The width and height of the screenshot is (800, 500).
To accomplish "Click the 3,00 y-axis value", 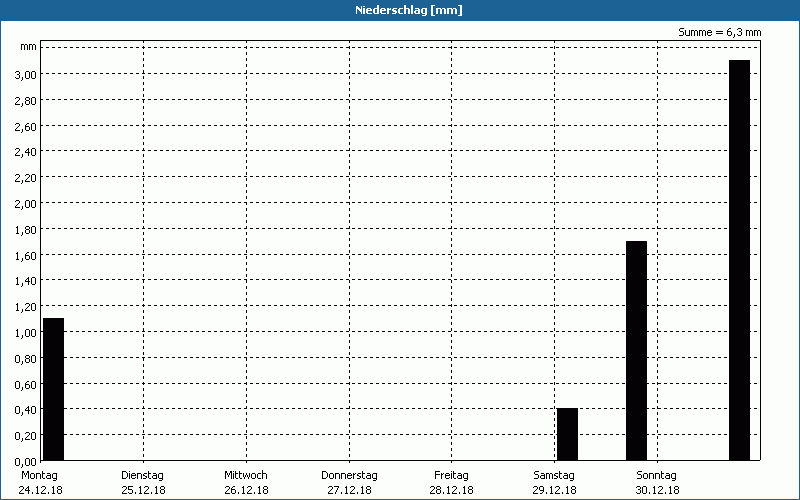I will click(26, 74).
